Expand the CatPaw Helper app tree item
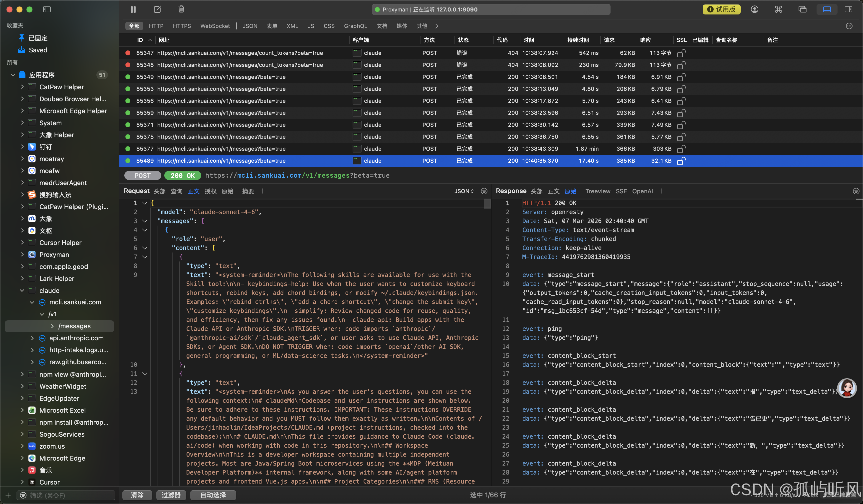This screenshot has width=863, height=504. [x=22, y=87]
